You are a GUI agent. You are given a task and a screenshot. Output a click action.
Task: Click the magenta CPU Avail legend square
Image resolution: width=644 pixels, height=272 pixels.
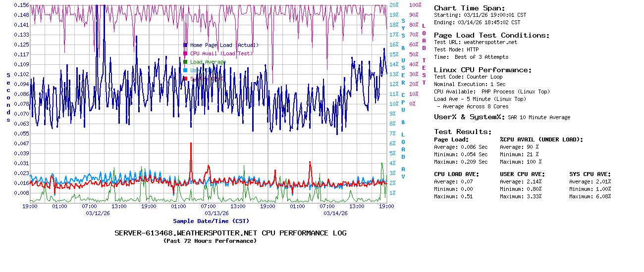tap(185, 53)
